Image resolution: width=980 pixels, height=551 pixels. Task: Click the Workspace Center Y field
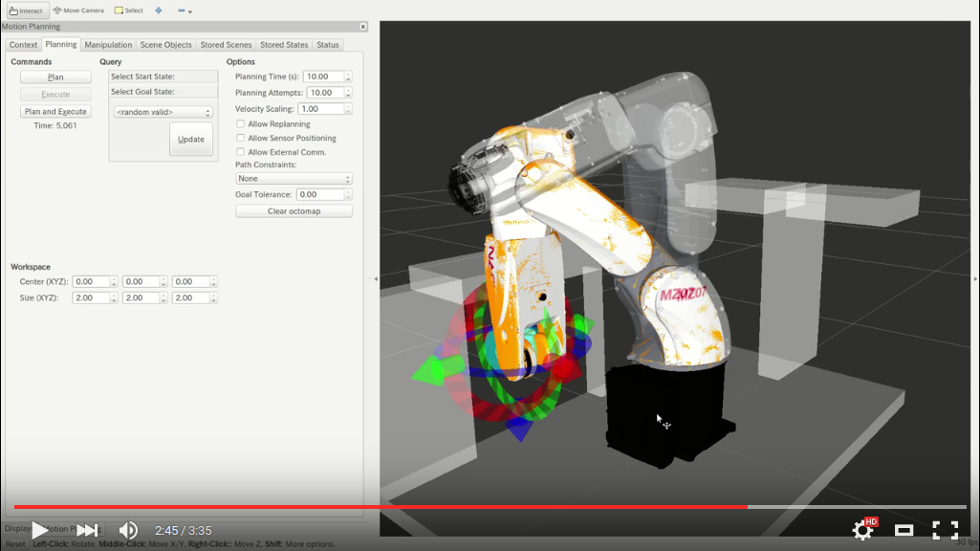pos(142,281)
